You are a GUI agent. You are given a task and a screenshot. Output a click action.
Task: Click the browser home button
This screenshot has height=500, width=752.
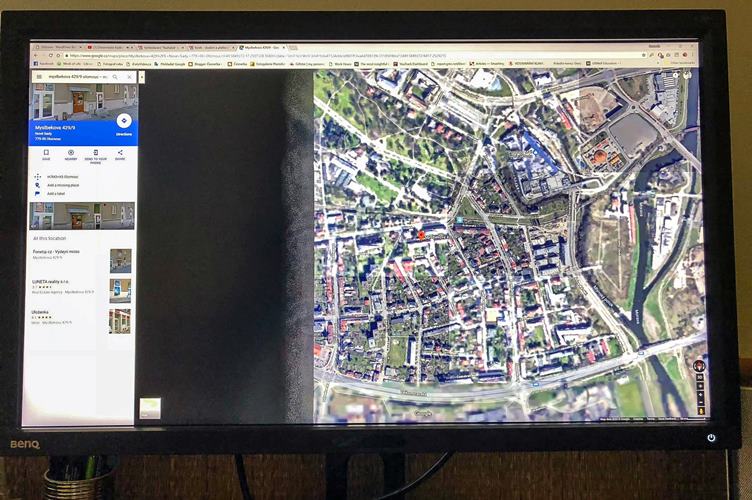coord(59,56)
